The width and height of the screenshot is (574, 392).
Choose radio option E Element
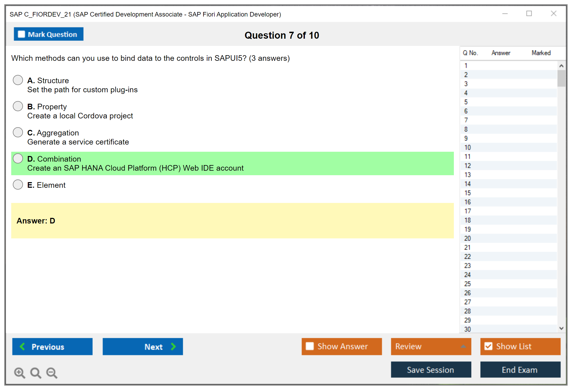[x=18, y=185]
